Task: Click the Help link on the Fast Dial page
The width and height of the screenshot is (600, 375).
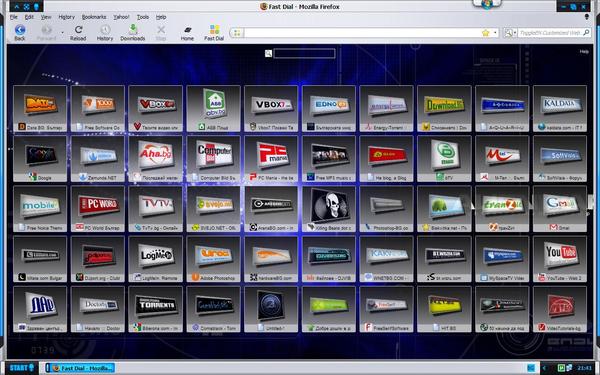Action: click(584, 51)
